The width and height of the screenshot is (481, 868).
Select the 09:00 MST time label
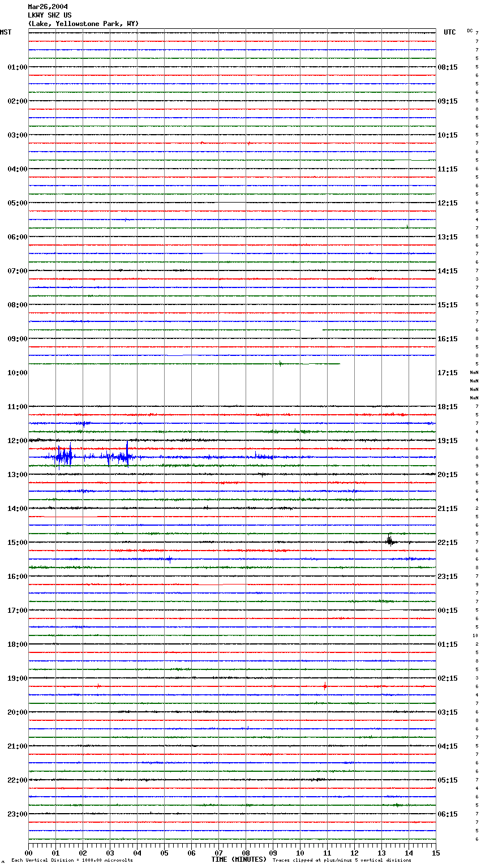coord(18,339)
